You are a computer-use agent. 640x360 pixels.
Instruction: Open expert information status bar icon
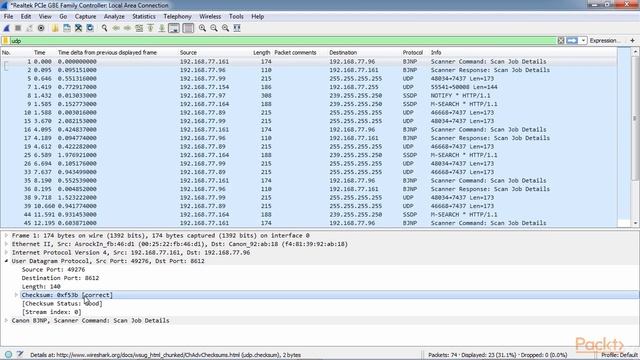8,355
